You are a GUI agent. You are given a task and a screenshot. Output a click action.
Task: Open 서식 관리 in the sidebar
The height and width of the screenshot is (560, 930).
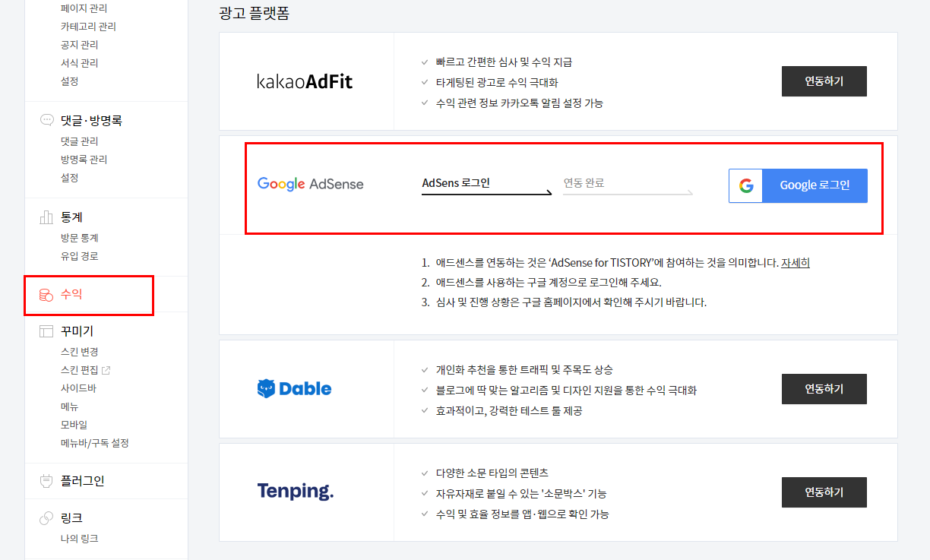(x=79, y=63)
